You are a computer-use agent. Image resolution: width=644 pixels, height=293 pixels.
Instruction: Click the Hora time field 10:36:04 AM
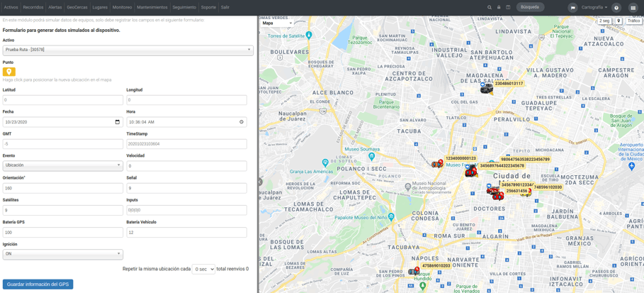pos(186,122)
